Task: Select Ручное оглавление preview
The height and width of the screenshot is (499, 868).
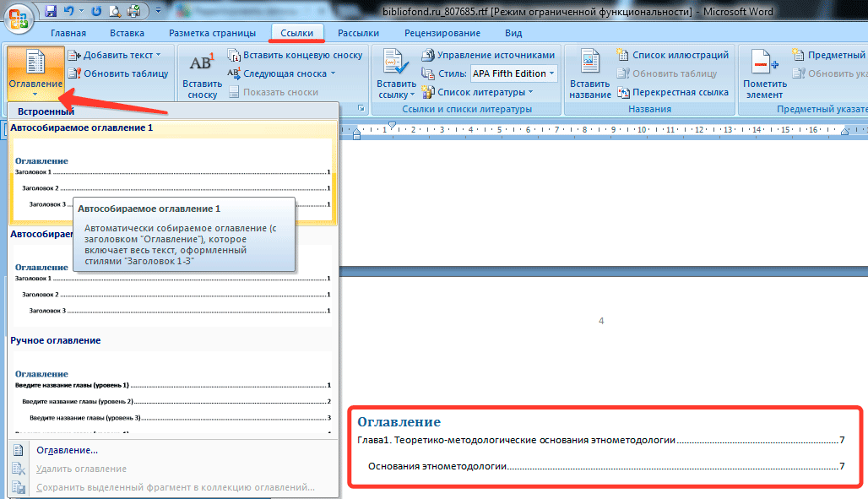Action: (173, 384)
